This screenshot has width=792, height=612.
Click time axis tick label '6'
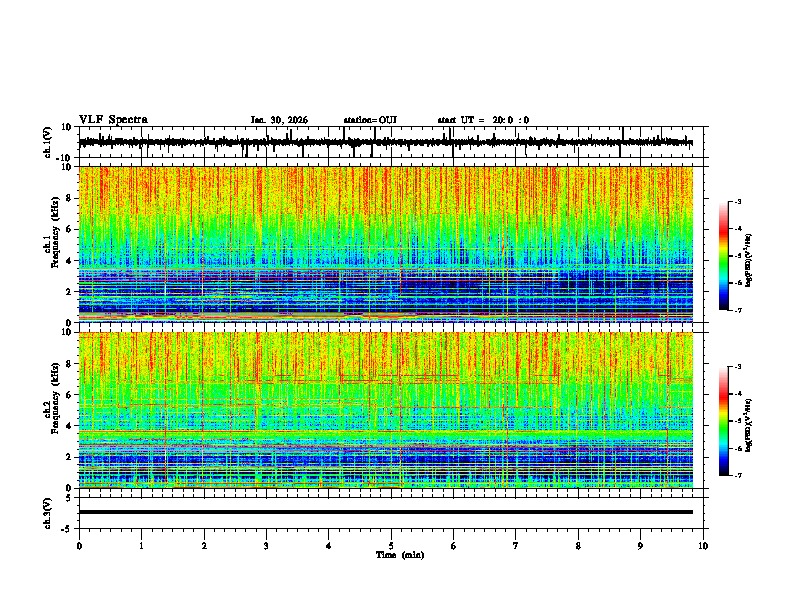coord(453,546)
